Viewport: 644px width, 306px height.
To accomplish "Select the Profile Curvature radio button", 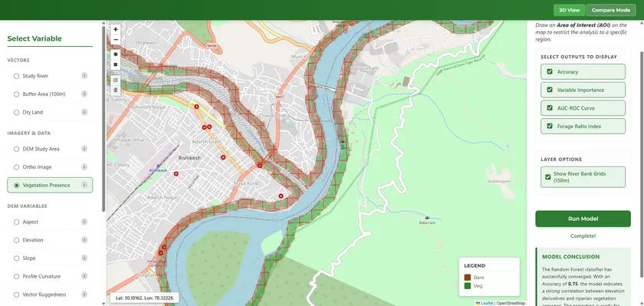I will 16,276.
